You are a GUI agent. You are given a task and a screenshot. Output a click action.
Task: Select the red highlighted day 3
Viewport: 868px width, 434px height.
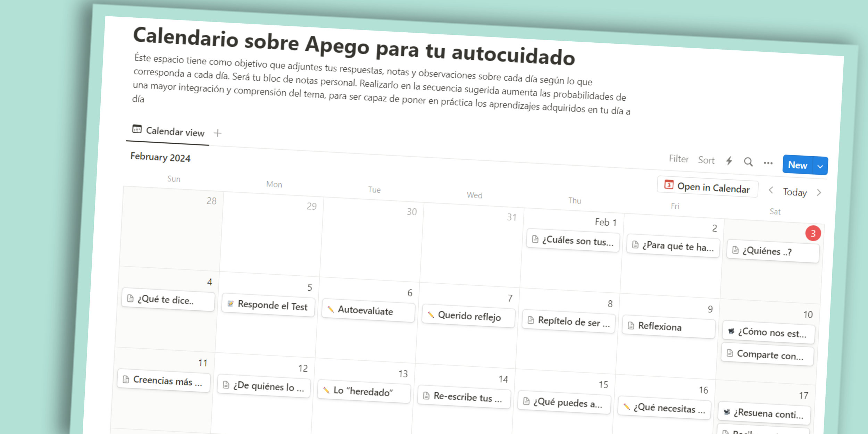[813, 233]
